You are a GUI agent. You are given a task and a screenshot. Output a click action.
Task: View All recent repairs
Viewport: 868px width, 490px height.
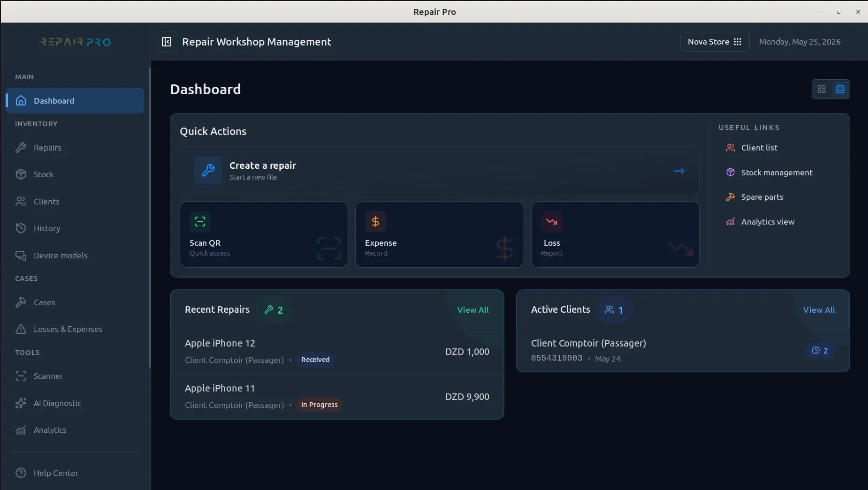click(473, 310)
